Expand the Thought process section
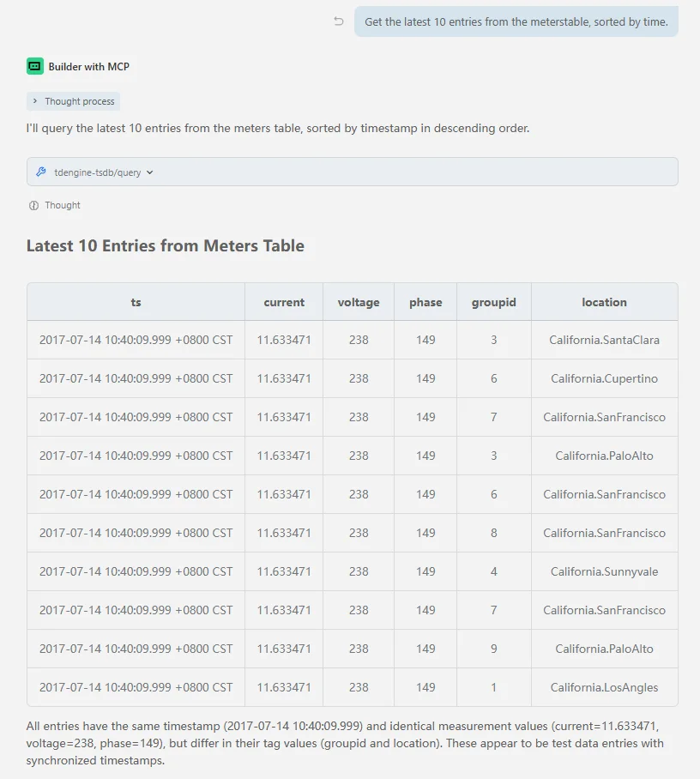This screenshot has width=700, height=779. pos(73,101)
